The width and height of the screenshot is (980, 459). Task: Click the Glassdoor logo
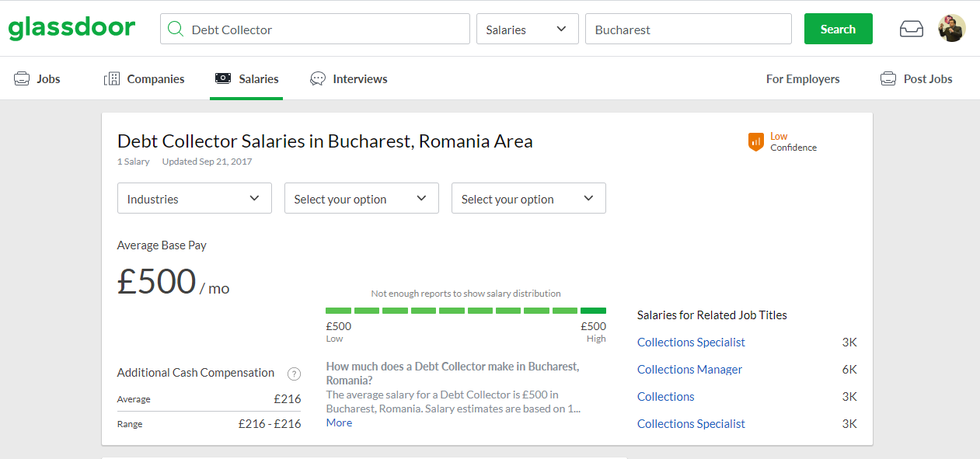tap(71, 29)
